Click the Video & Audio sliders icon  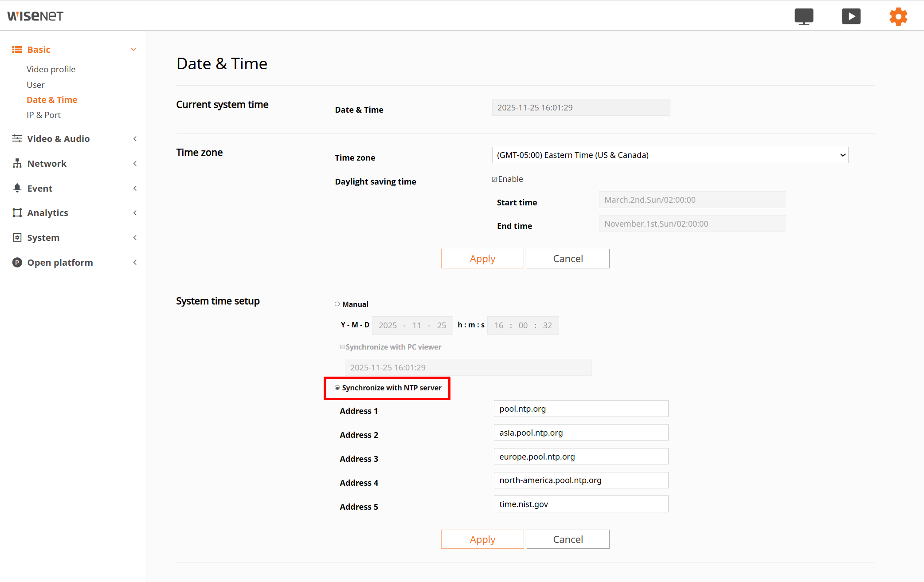17,138
